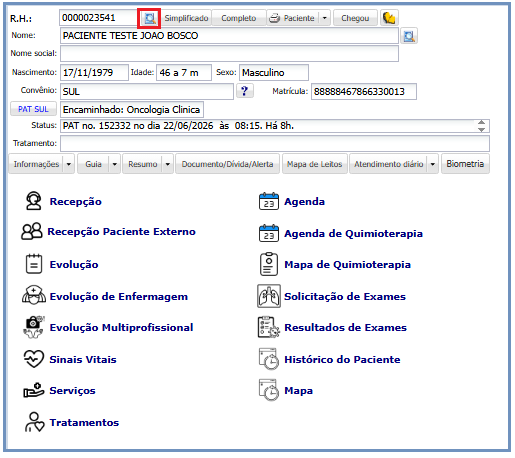Click the search icon beside Nome field
Viewport: 515px width, 458px height.
(409, 36)
